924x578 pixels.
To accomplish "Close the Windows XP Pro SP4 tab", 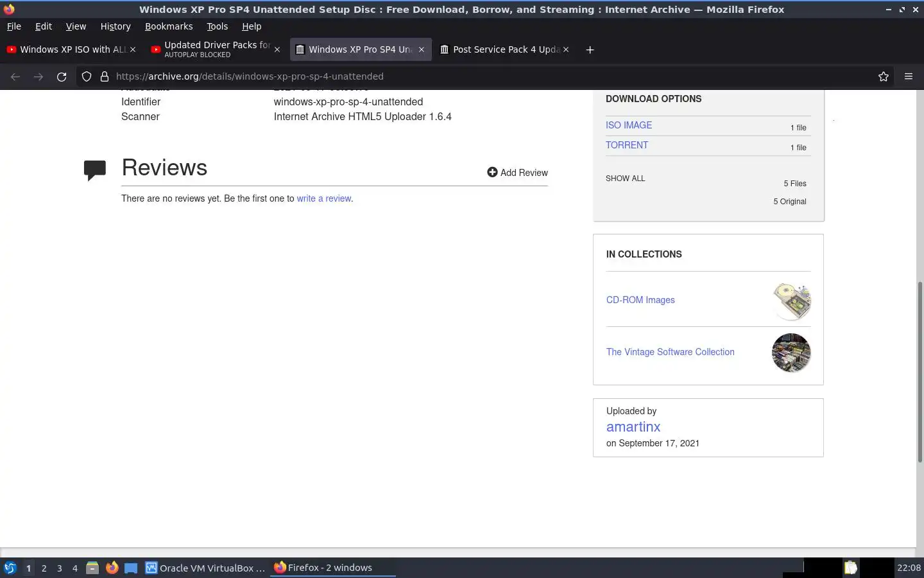I will click(422, 49).
